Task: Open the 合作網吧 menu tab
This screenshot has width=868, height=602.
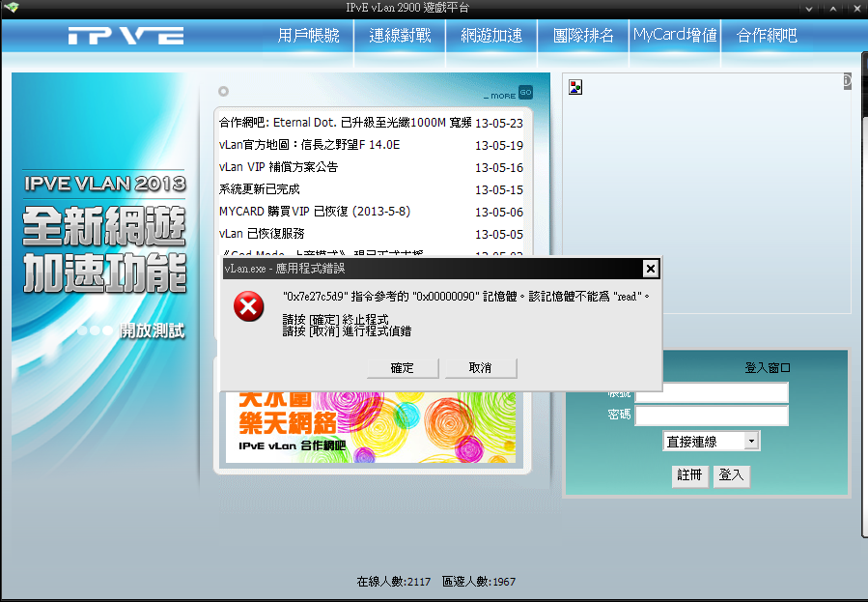Action: [767, 36]
